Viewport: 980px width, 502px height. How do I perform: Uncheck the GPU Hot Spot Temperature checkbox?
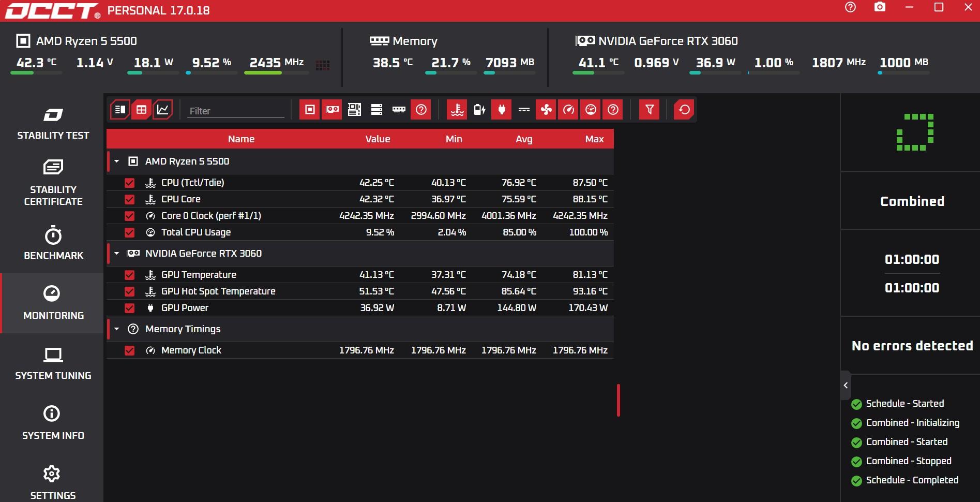130,291
